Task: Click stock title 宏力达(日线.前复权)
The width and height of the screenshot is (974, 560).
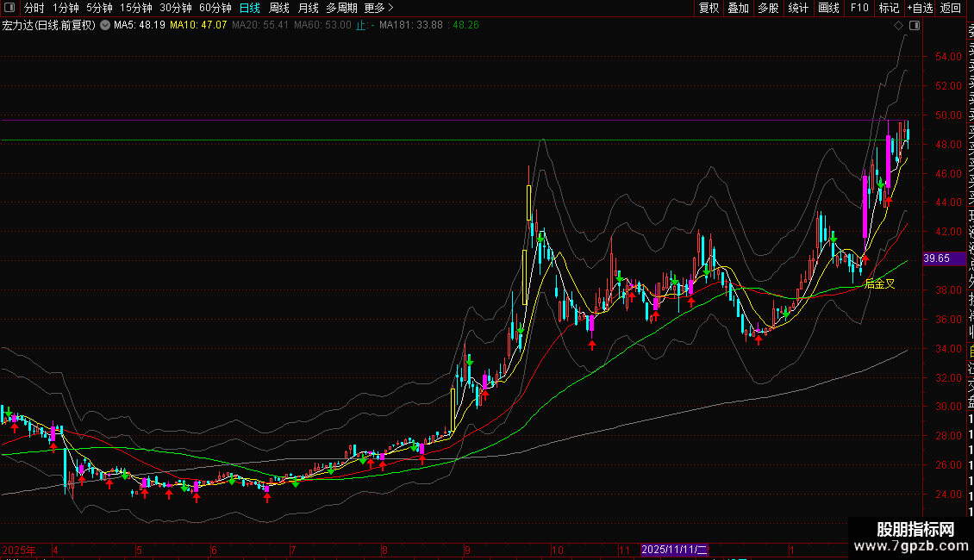Action: click(x=49, y=26)
